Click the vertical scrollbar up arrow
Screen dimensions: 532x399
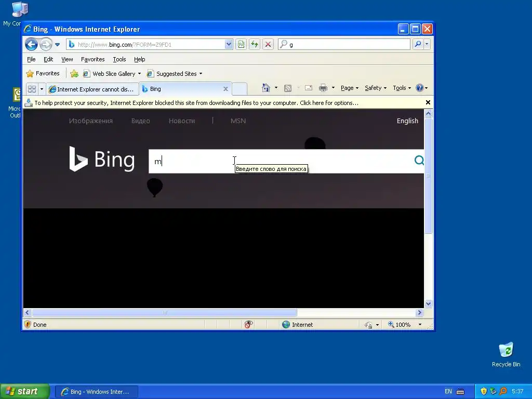428,113
